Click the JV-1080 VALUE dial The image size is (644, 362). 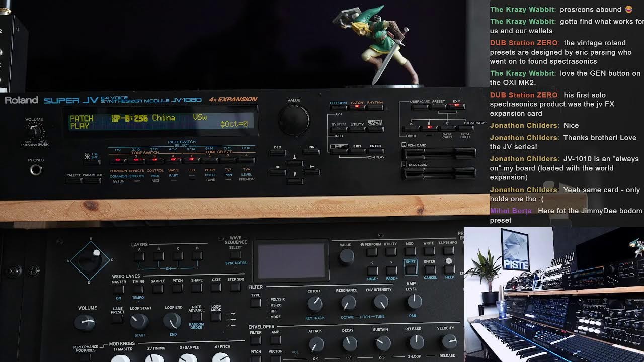point(294,121)
